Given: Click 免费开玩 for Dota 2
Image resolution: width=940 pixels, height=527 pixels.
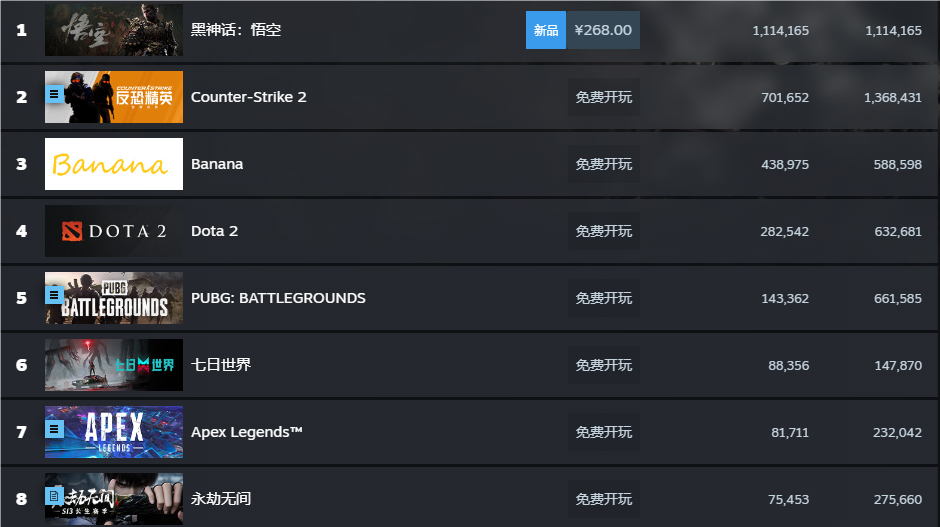Looking at the screenshot, I should coord(604,231).
